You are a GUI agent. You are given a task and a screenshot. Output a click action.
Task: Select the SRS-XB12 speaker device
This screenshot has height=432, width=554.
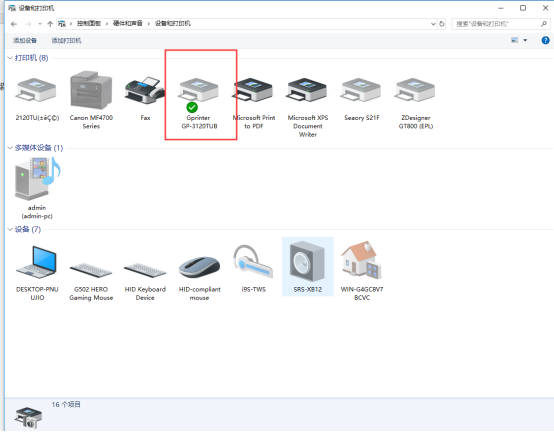307,267
